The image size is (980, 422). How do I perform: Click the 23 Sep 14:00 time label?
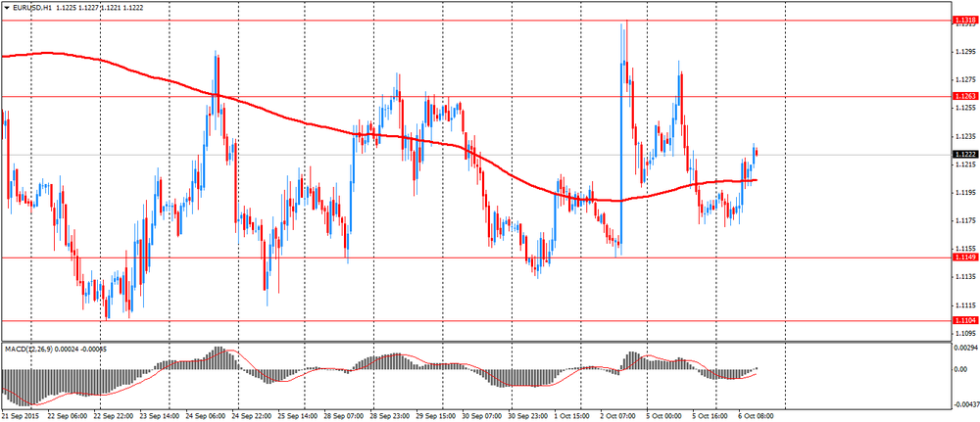click(160, 414)
